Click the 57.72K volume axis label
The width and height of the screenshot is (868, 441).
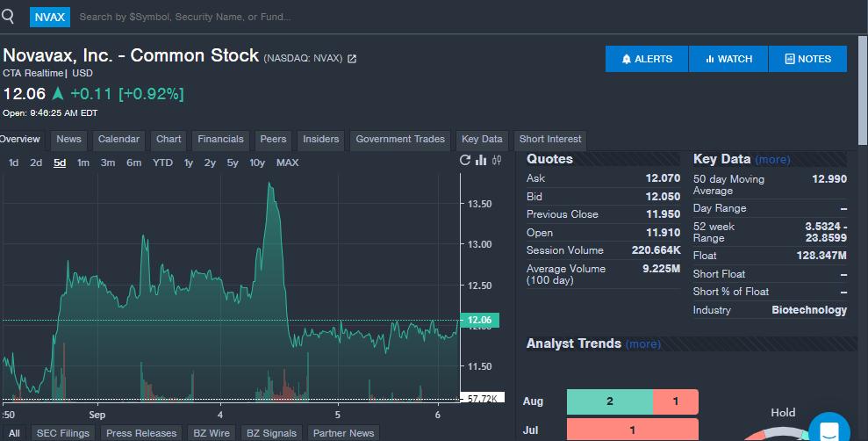(x=483, y=398)
